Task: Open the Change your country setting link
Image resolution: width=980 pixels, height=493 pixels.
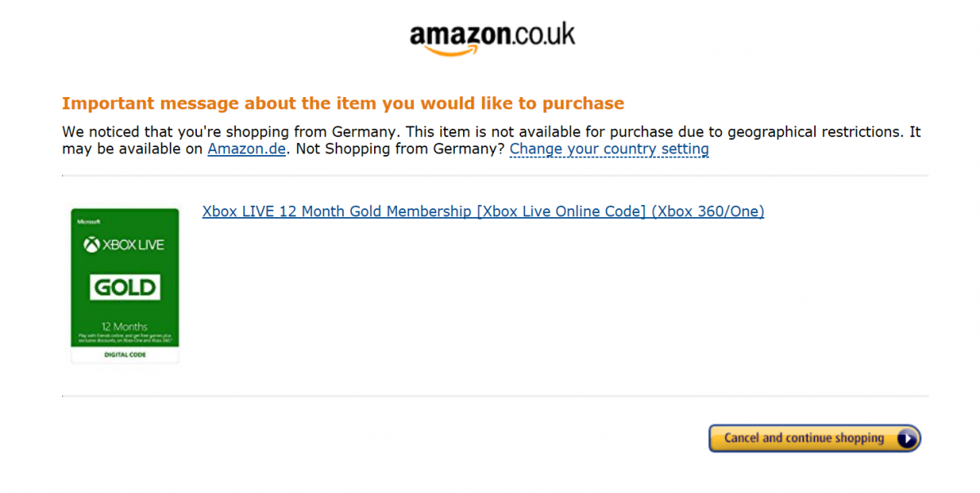Action: [609, 149]
